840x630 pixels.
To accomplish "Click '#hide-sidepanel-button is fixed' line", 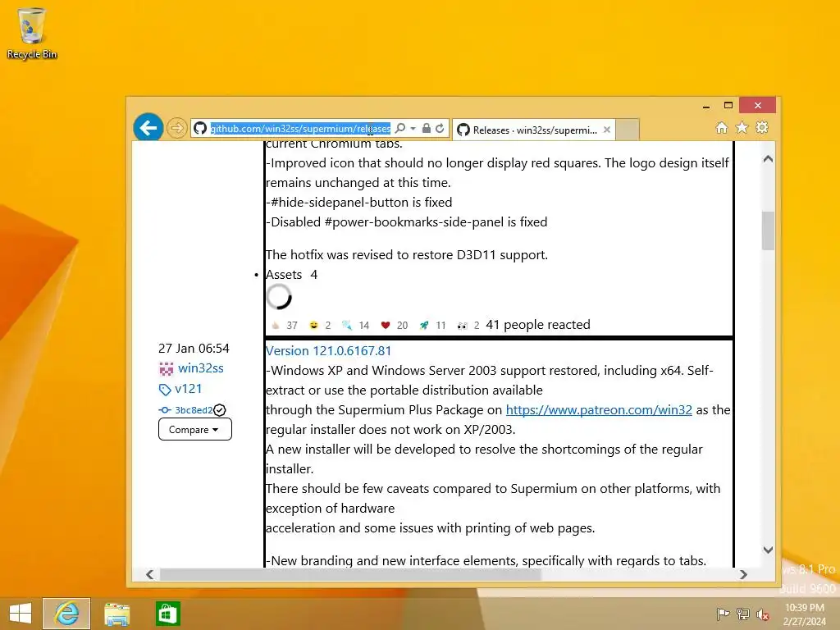I will [359, 203].
